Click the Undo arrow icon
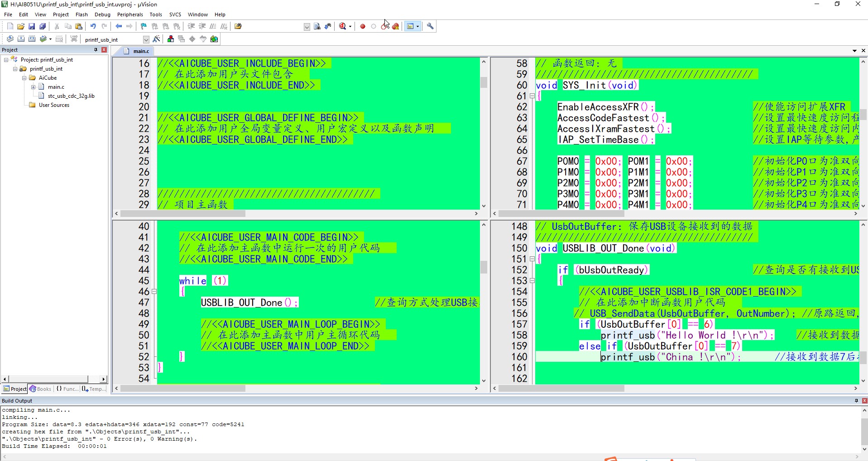Image resolution: width=868 pixels, height=461 pixels. pyautogui.click(x=93, y=26)
